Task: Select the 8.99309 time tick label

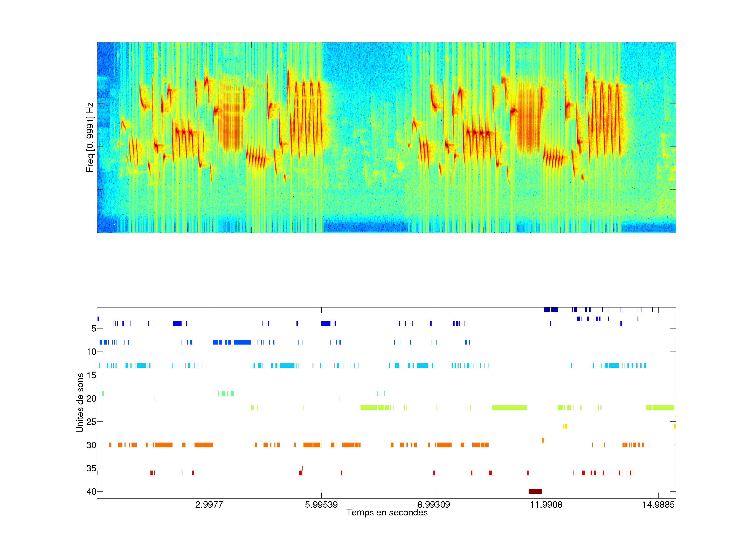Action: pyautogui.click(x=434, y=505)
